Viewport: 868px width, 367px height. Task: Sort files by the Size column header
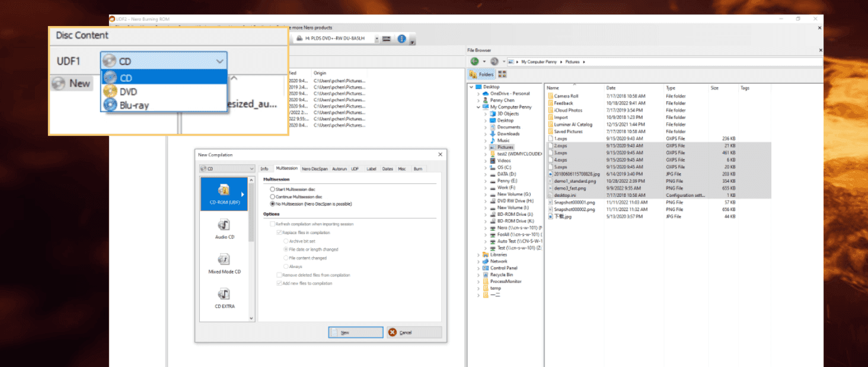tap(723, 88)
